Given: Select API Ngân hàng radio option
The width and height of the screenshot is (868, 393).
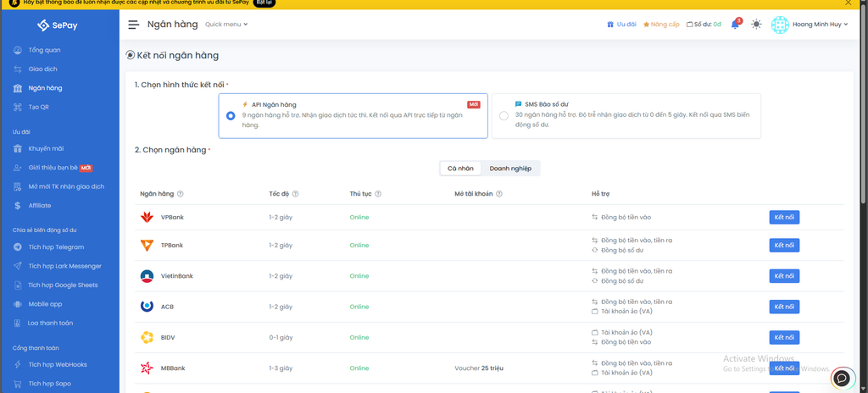Looking at the screenshot, I should pyautogui.click(x=231, y=115).
